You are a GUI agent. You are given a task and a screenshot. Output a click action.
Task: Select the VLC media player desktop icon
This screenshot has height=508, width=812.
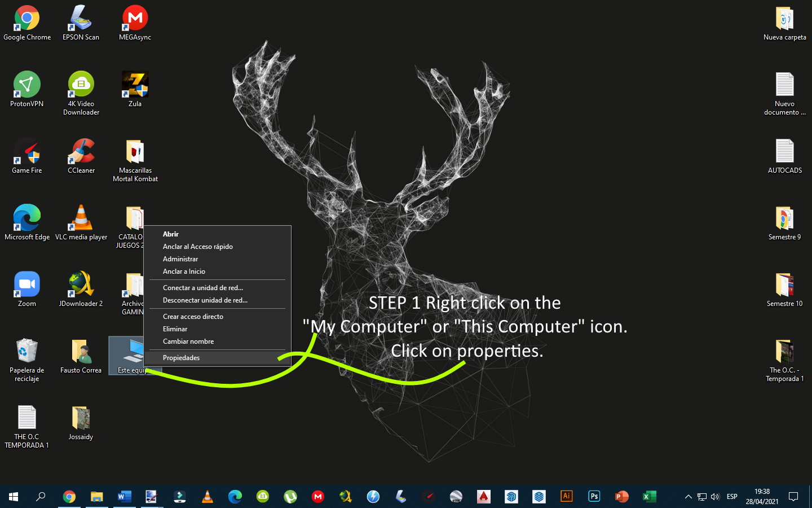(x=81, y=222)
